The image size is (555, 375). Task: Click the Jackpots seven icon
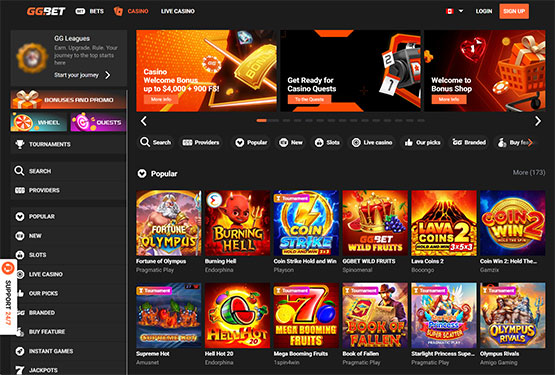pyautogui.click(x=20, y=370)
